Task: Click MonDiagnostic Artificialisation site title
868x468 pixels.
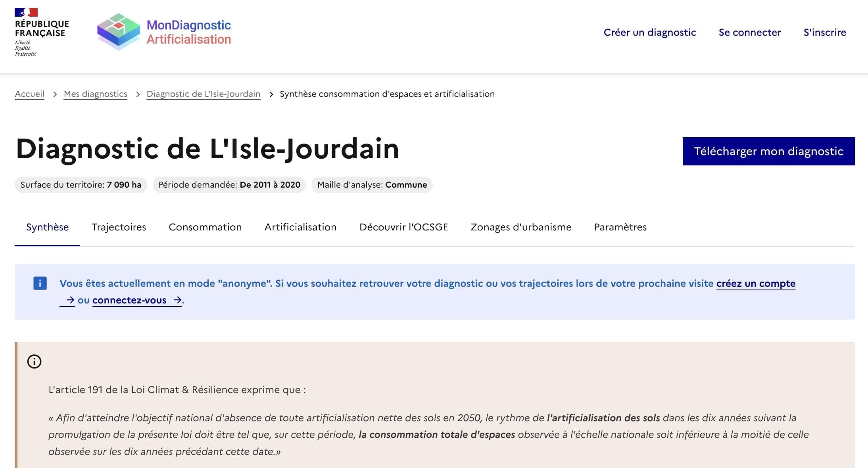Action: (188, 32)
